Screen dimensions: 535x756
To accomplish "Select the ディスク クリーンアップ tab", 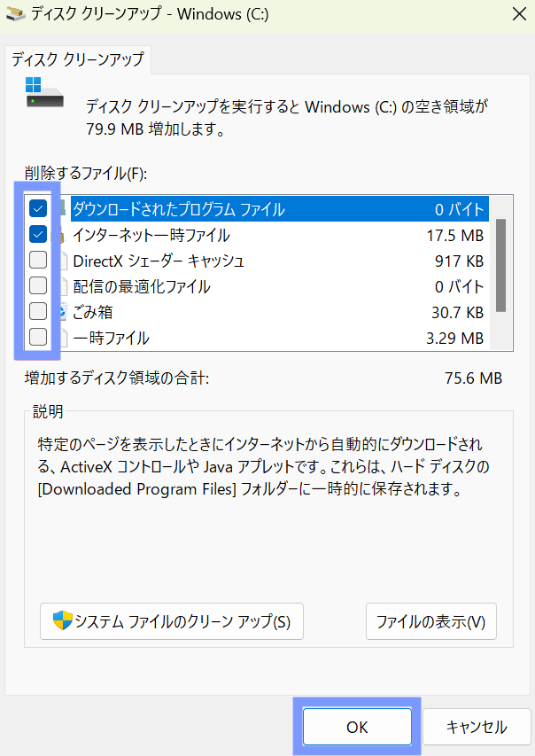I will (78, 59).
